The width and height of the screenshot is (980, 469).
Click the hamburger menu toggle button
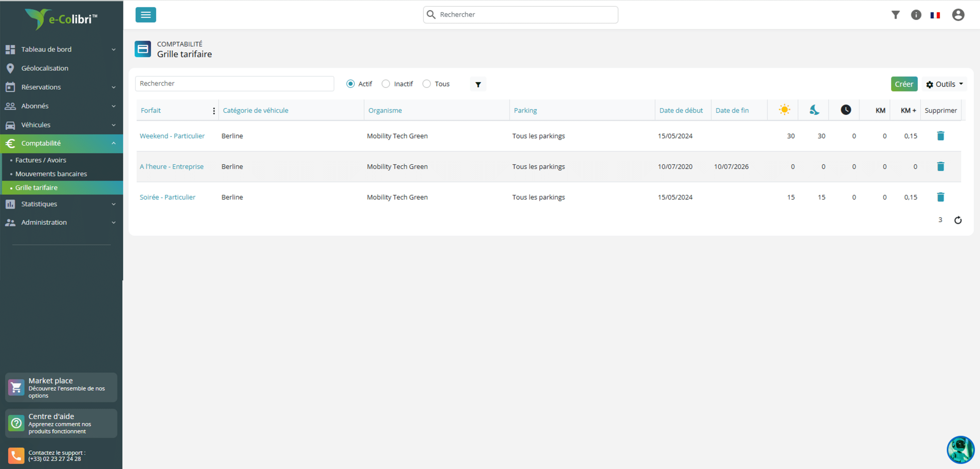point(146,15)
